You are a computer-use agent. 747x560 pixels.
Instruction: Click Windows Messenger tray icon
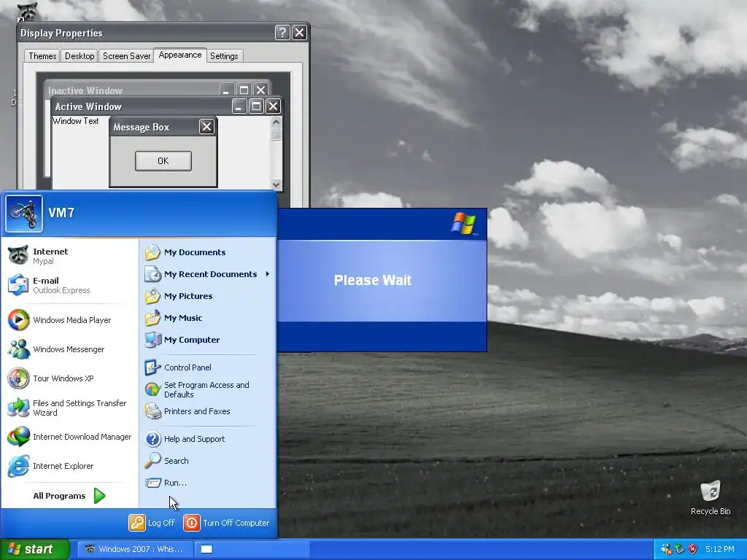(667, 549)
